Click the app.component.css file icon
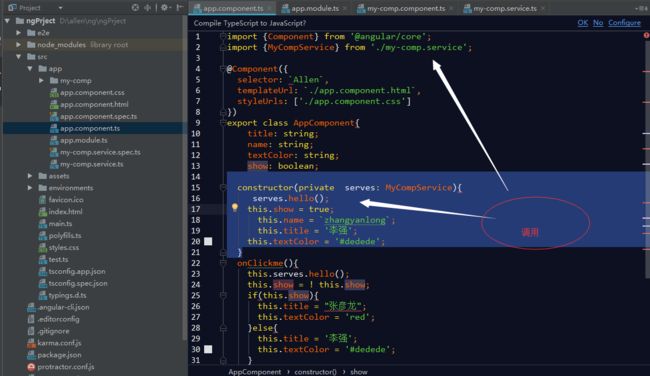This screenshot has width=650, height=376. point(54,92)
